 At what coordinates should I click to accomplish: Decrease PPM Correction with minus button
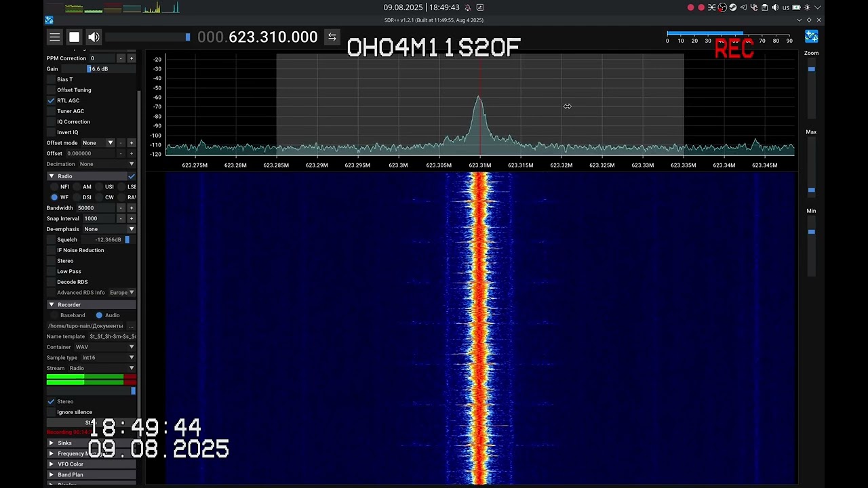pos(121,58)
